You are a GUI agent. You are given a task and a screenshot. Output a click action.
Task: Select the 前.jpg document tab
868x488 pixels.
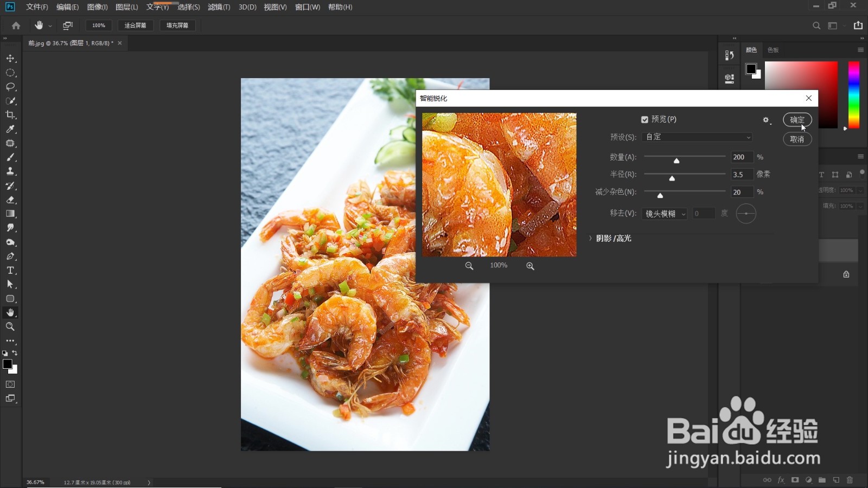(x=71, y=43)
